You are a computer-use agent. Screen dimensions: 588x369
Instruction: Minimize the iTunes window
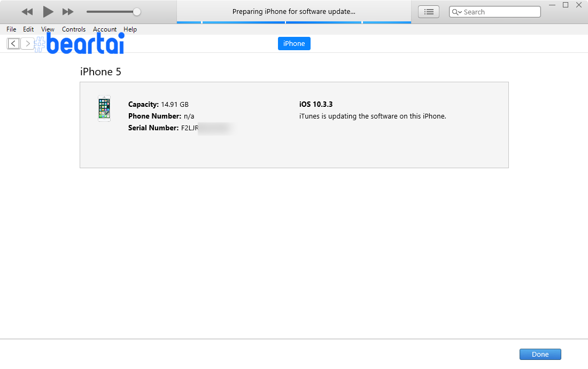(x=552, y=5)
